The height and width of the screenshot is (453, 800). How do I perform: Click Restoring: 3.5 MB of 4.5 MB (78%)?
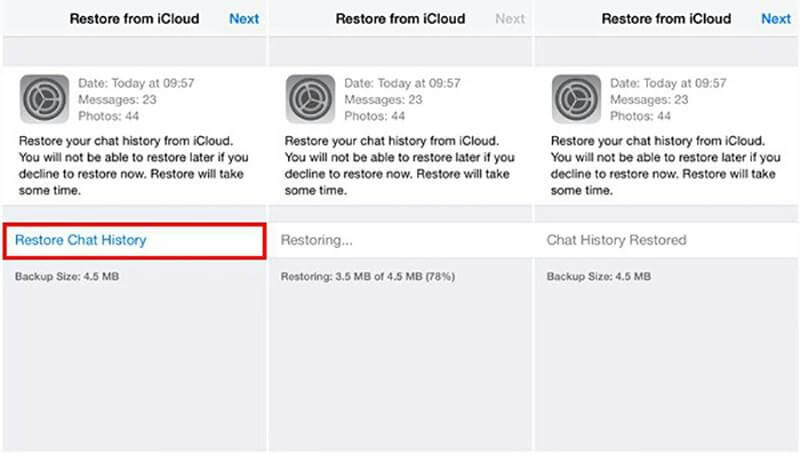pyautogui.click(x=368, y=276)
